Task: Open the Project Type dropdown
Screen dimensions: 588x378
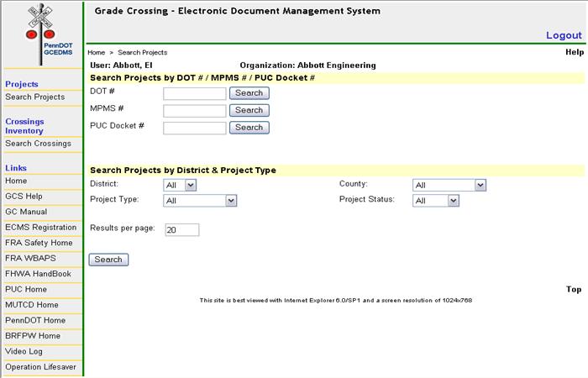Action: [201, 201]
